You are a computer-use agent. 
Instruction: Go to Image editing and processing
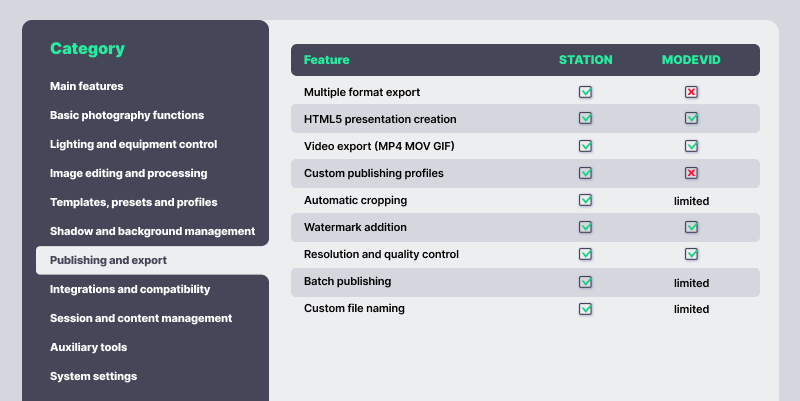(129, 173)
